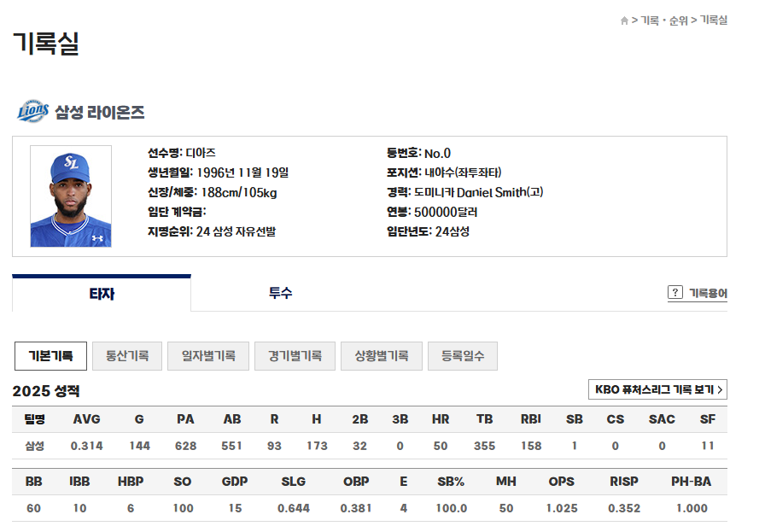Select the 디아즈 player photo
This screenshot has width=765, height=532.
(x=73, y=197)
